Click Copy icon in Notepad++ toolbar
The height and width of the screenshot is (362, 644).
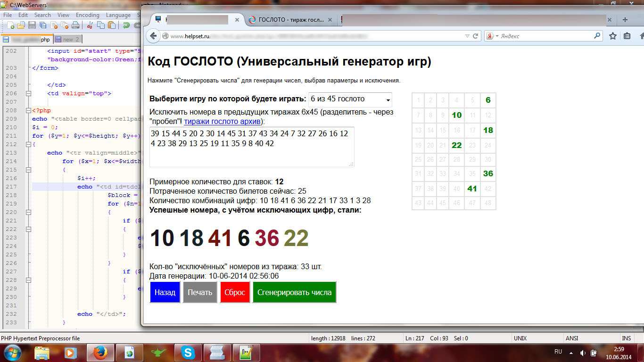[x=101, y=25]
